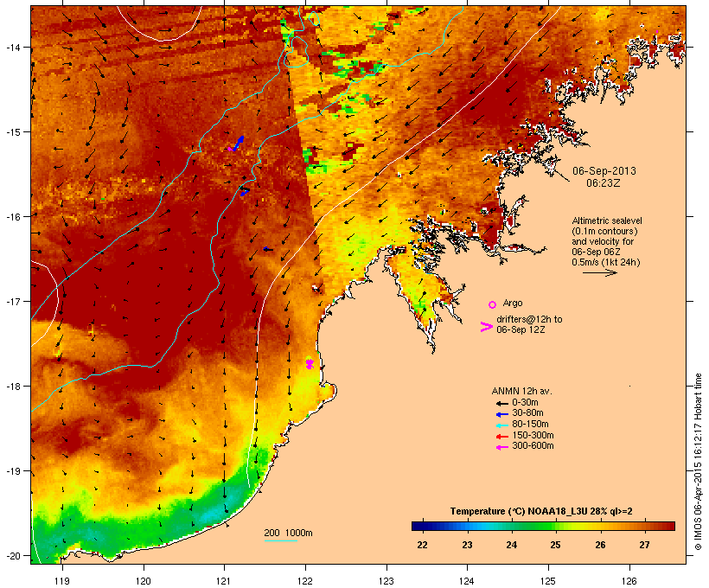Click the '150-300m' depth label
The width and height of the screenshot is (709, 588).
pyautogui.click(x=533, y=436)
